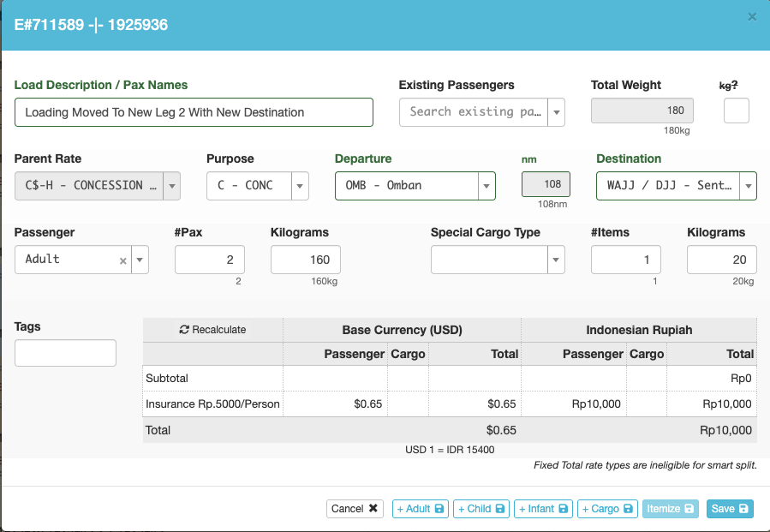Click the #Pax number field
This screenshot has height=532, width=770.
pyautogui.click(x=209, y=260)
